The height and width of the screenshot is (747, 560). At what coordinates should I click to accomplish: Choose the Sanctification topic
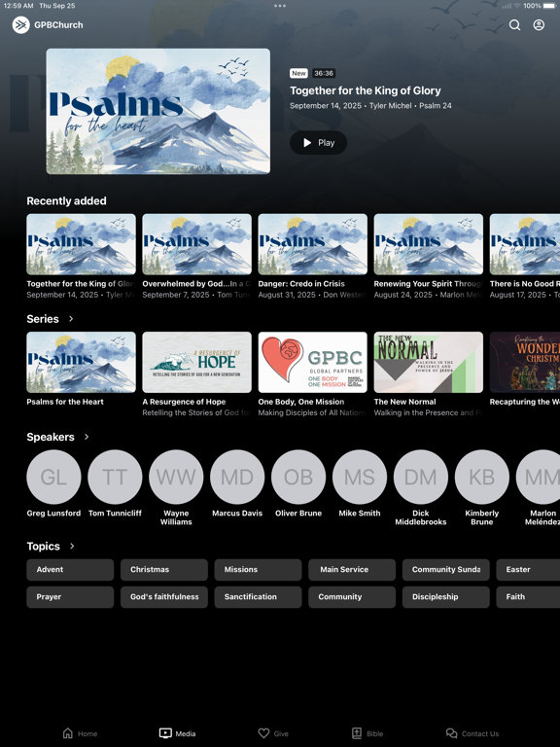(x=258, y=597)
